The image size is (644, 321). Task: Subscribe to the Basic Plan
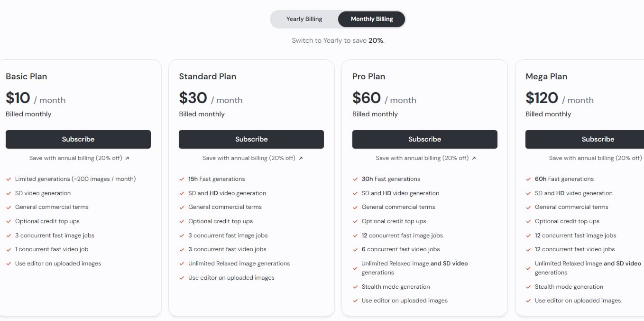pos(78,139)
